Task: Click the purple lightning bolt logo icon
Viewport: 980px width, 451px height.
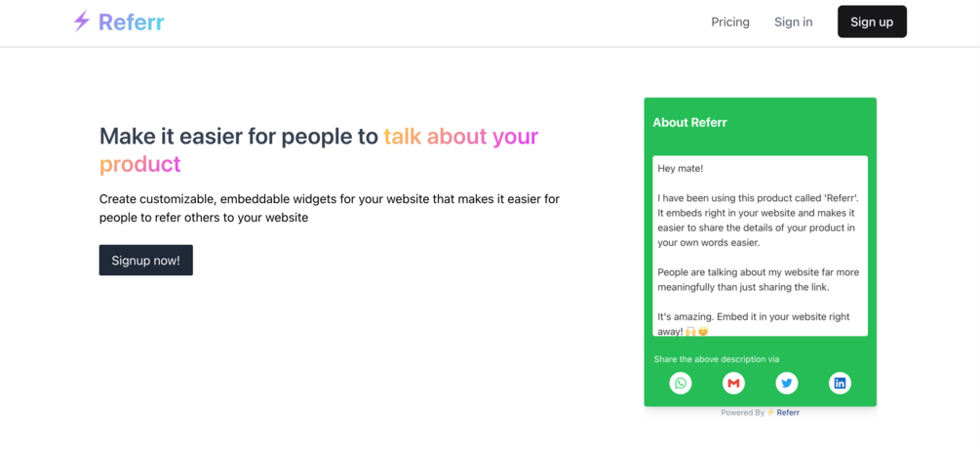Action: [x=82, y=21]
